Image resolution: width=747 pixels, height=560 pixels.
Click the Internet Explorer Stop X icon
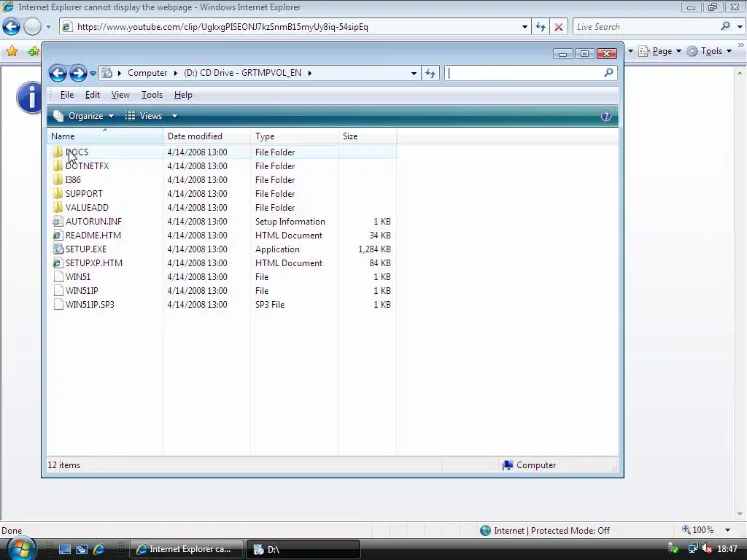click(x=558, y=27)
